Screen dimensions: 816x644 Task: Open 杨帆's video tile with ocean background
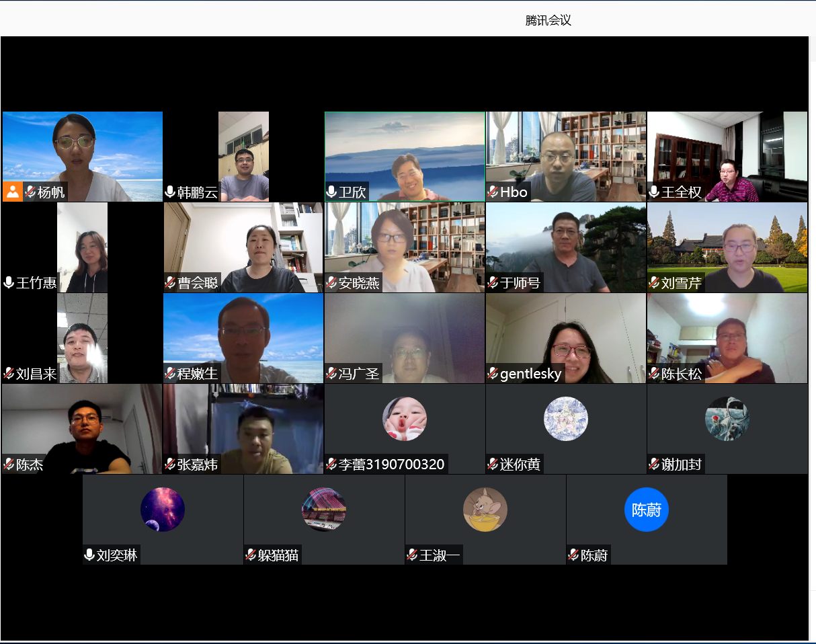click(83, 157)
